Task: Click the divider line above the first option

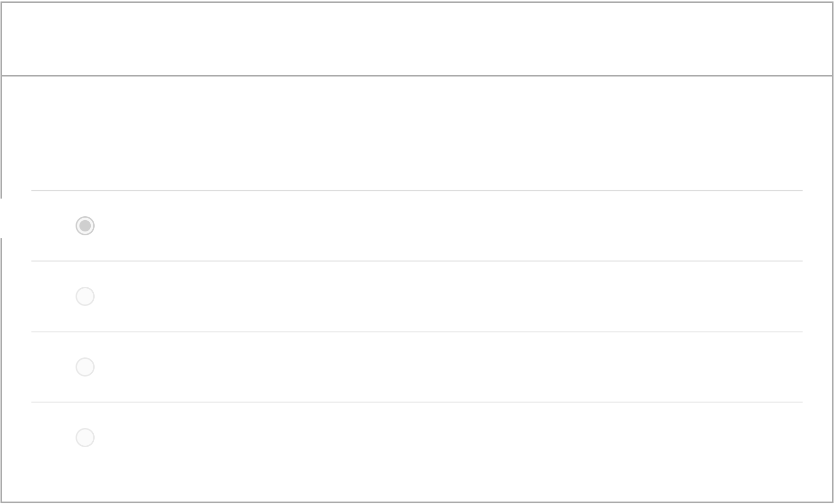Action: 417,190
